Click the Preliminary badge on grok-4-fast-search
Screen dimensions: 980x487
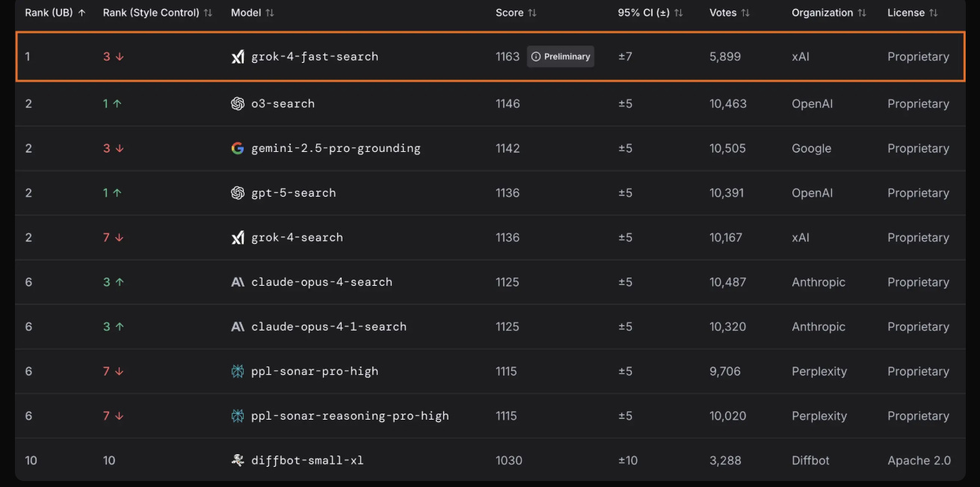pos(561,56)
